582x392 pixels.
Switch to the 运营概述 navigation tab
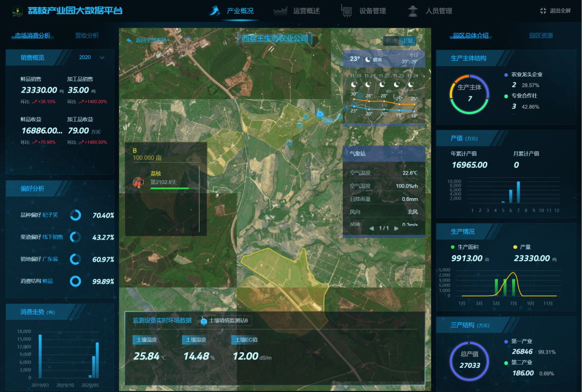pos(297,11)
